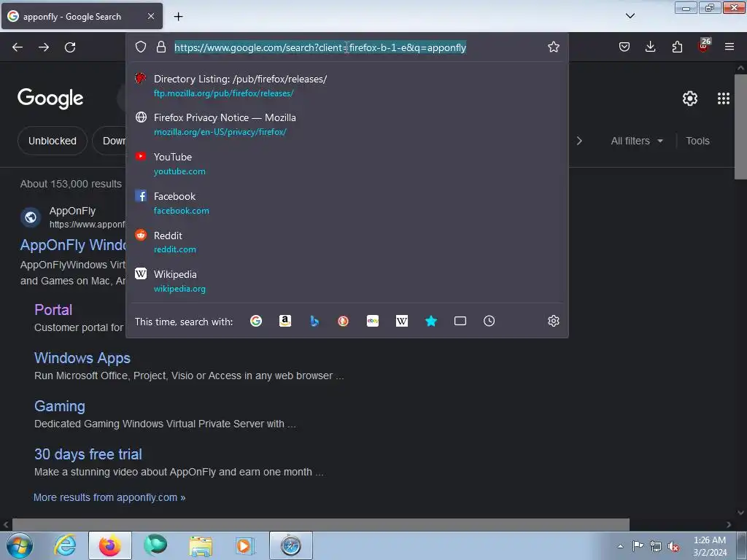This screenshot has height=560, width=747.
Task: Open the tracking protection shield icon
Action: pyautogui.click(x=141, y=47)
